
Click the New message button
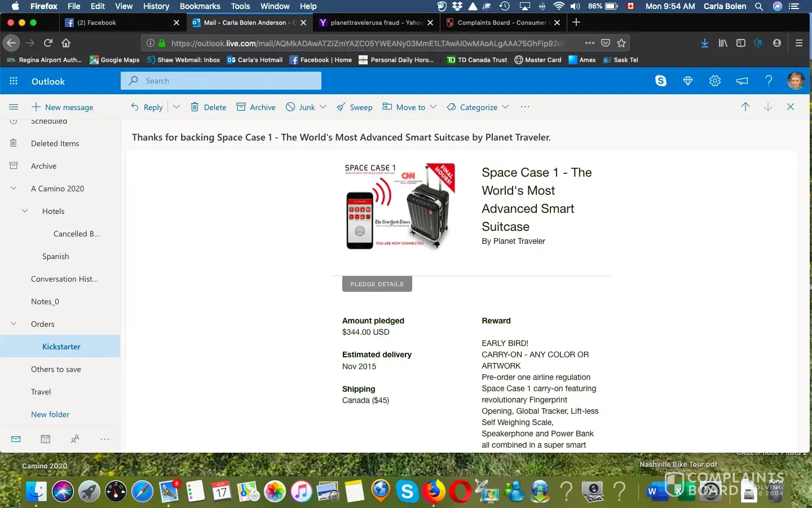coord(62,107)
